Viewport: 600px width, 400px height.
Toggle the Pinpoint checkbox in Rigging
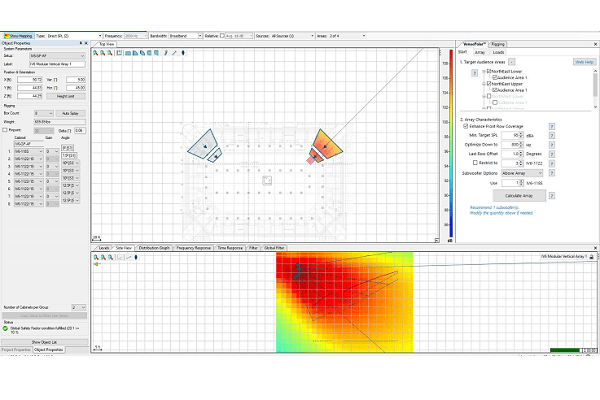5,130
